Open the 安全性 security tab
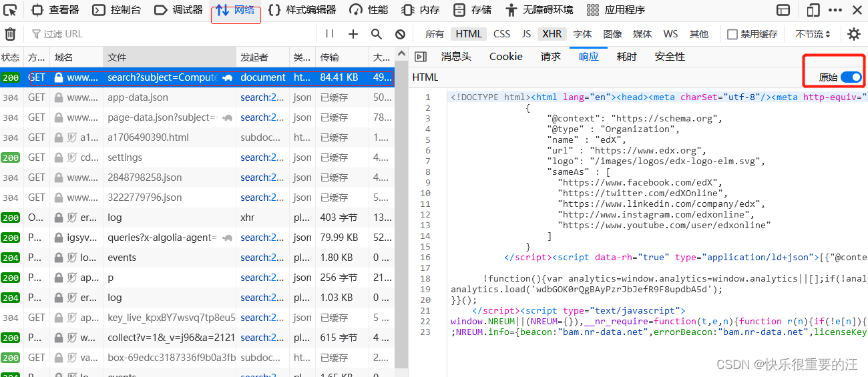The height and width of the screenshot is (377, 868). (x=670, y=57)
